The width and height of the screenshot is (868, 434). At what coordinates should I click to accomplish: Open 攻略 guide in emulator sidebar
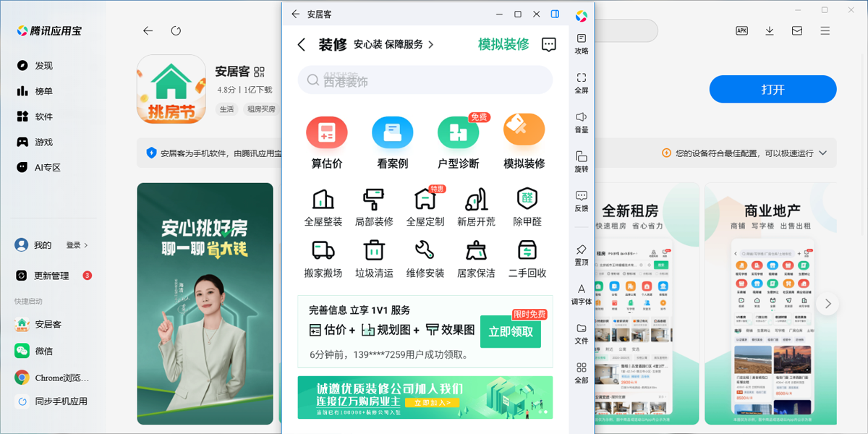(582, 43)
